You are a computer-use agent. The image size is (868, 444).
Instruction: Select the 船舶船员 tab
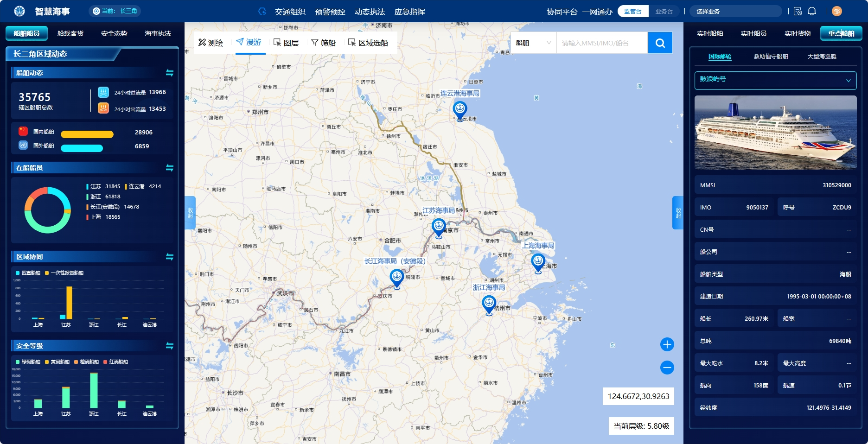26,33
